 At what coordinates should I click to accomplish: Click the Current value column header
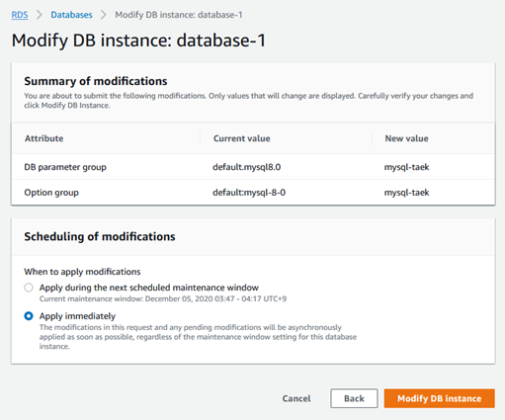(242, 138)
